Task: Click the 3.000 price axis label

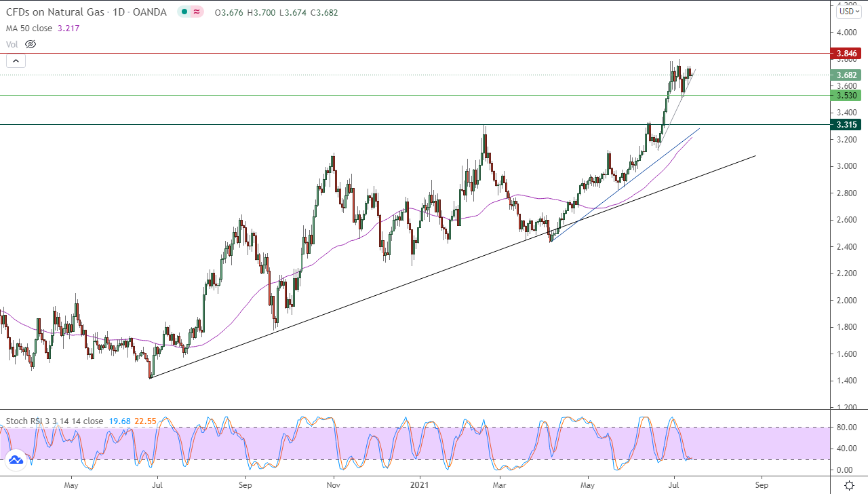Action: 846,166
